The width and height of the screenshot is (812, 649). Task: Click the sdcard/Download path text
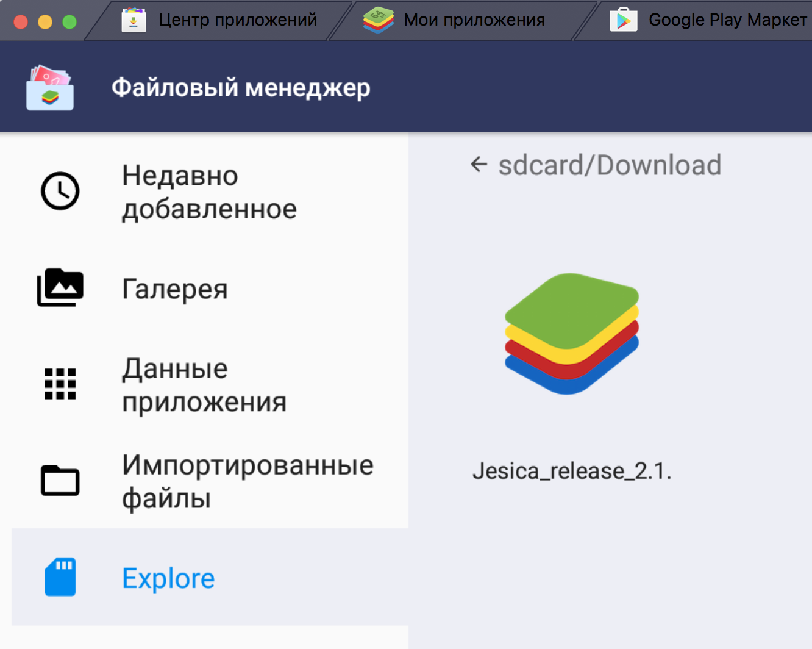click(610, 165)
